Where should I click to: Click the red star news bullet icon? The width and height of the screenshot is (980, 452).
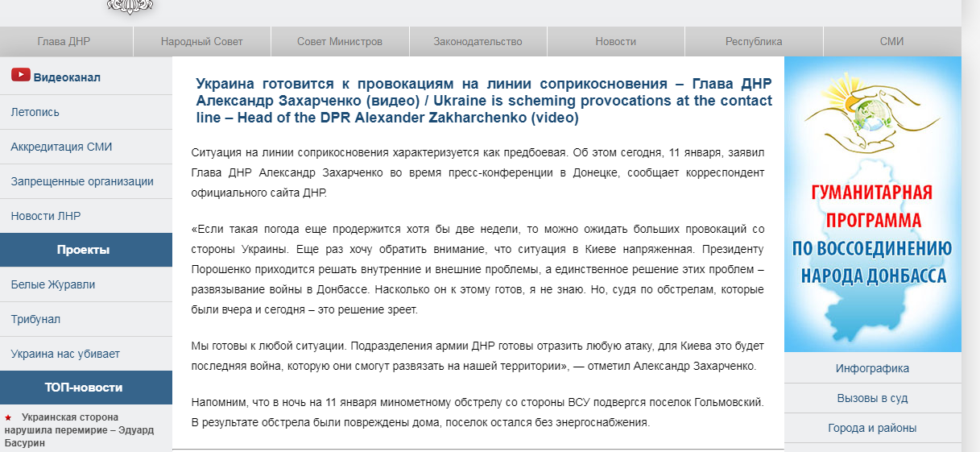click(8, 417)
